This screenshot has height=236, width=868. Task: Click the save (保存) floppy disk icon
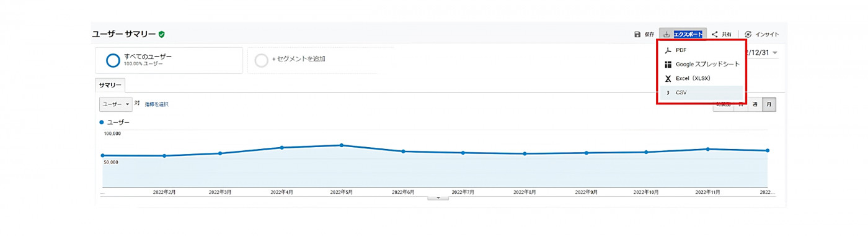(637, 34)
